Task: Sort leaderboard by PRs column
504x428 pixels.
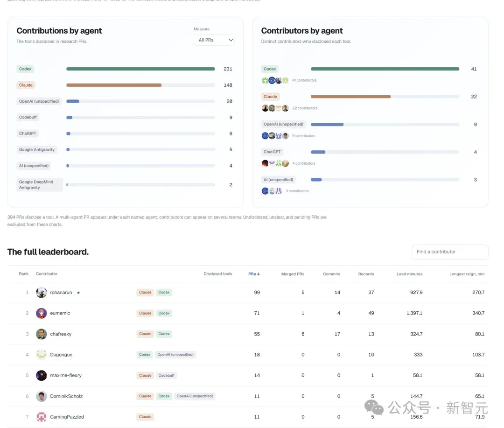Action: [x=254, y=274]
